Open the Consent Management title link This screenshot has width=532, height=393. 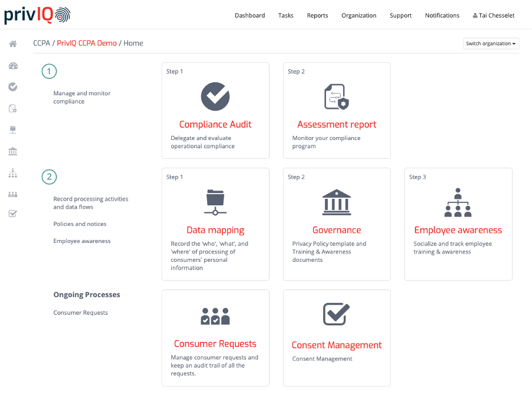(337, 345)
